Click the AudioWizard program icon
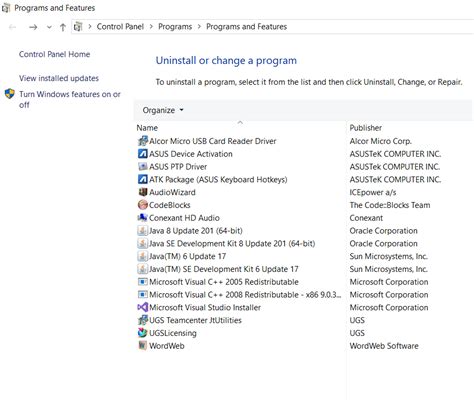The height and width of the screenshot is (402, 474). point(143,192)
